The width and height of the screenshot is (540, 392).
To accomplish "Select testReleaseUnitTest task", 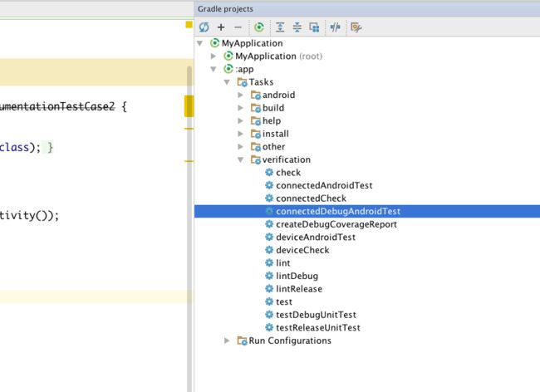I will 318,328.
